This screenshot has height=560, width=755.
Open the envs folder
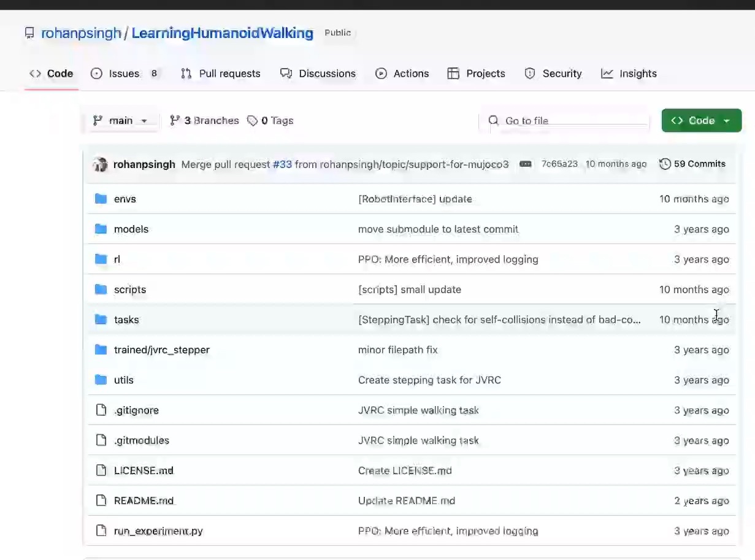[x=125, y=199]
